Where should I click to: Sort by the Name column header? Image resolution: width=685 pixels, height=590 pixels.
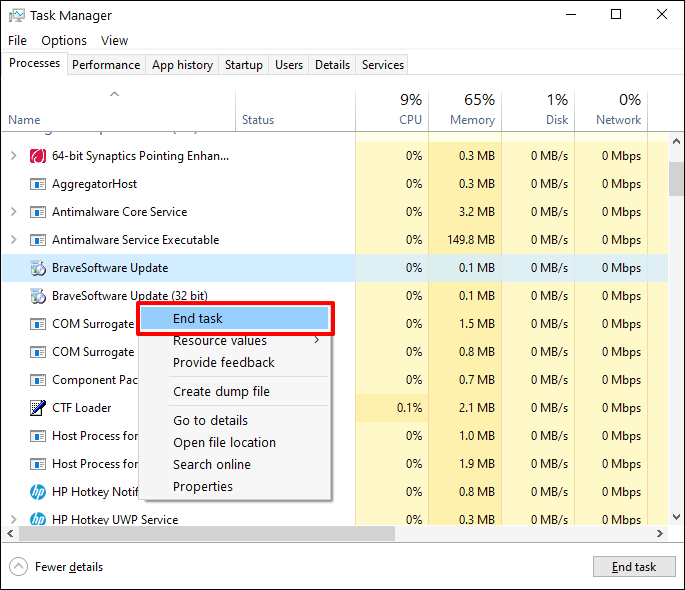(x=118, y=111)
